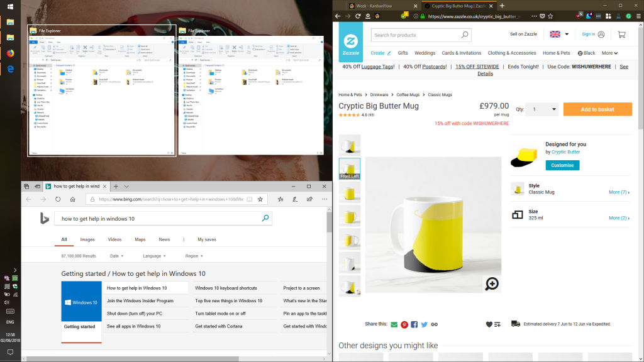Reload the page in Firefox

point(358,16)
